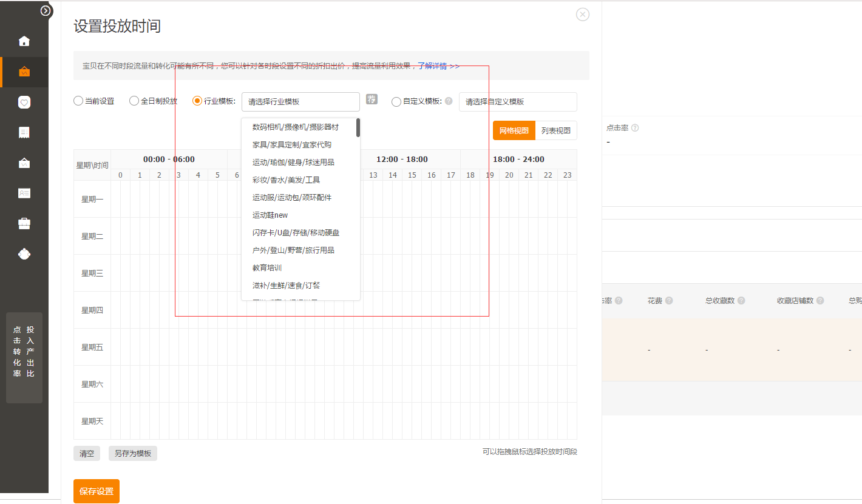The width and height of the screenshot is (862, 504).
Task: Click help icon beside 花费 column
Action: (668, 301)
